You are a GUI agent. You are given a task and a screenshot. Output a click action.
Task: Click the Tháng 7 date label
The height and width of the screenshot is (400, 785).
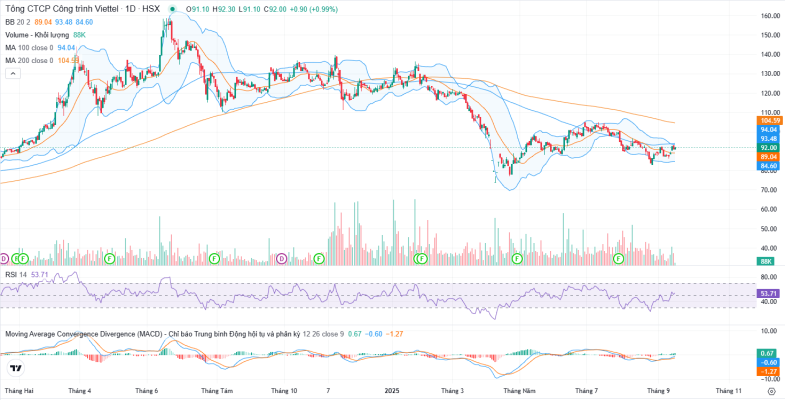coord(587,390)
